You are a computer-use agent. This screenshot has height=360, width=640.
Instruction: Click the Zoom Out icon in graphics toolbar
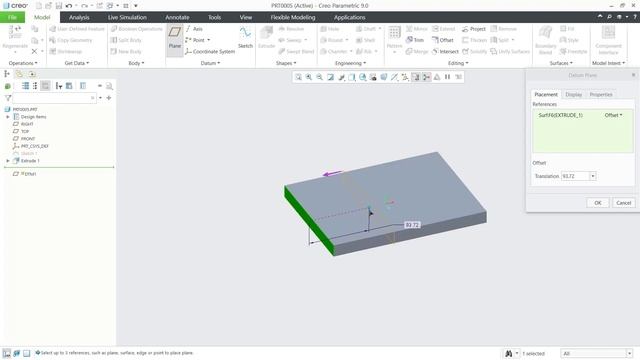(x=320, y=77)
